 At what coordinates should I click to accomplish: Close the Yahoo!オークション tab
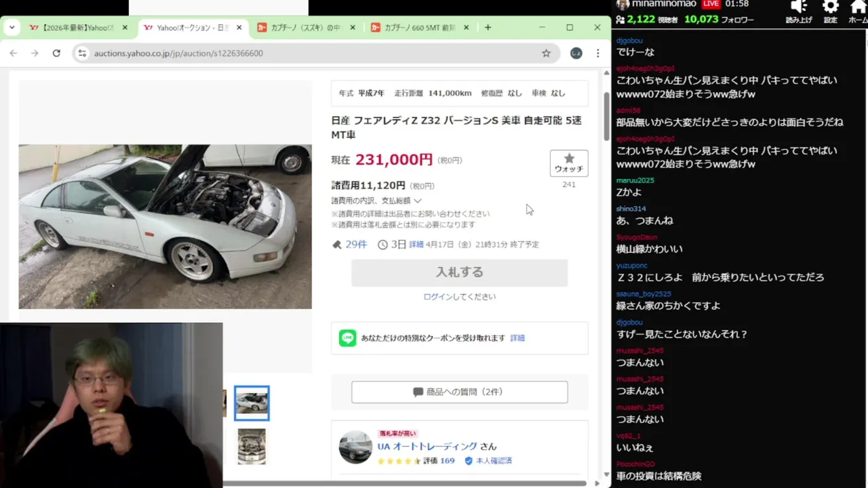(239, 28)
